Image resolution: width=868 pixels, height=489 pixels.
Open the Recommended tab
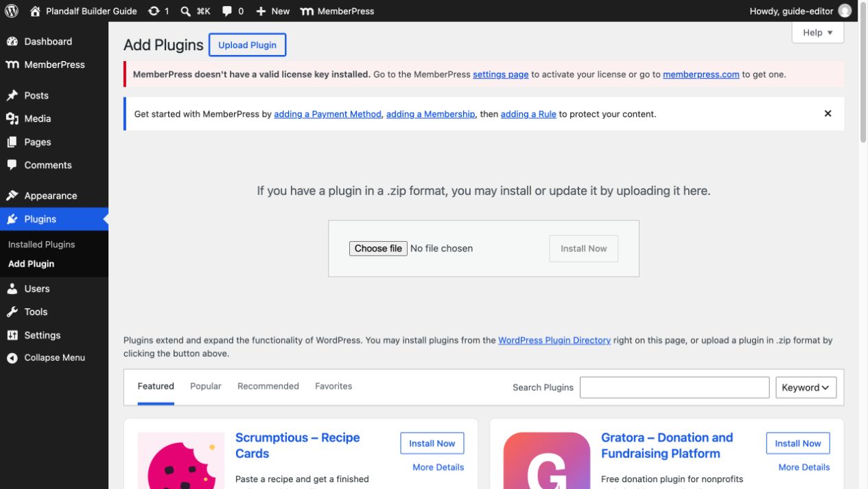(268, 387)
